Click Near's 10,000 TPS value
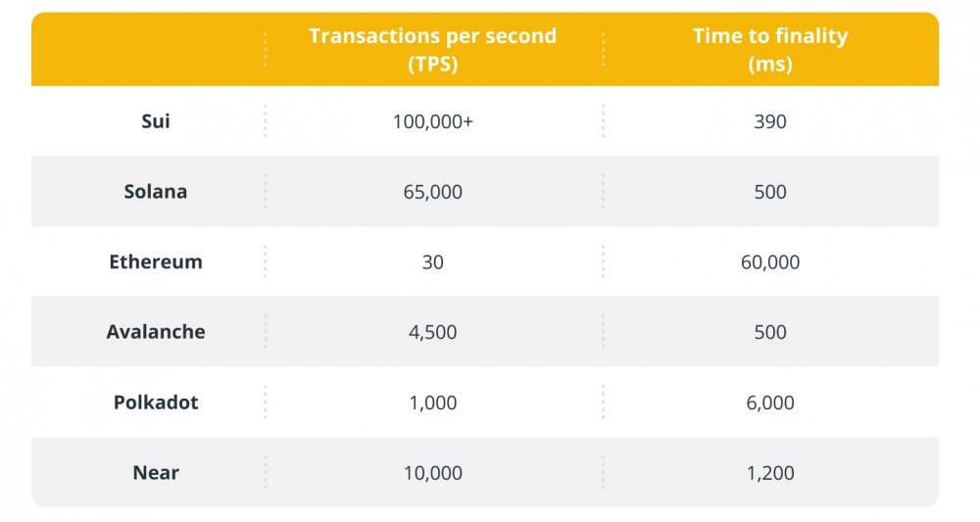This screenshot has height=522, width=980. tap(432, 473)
